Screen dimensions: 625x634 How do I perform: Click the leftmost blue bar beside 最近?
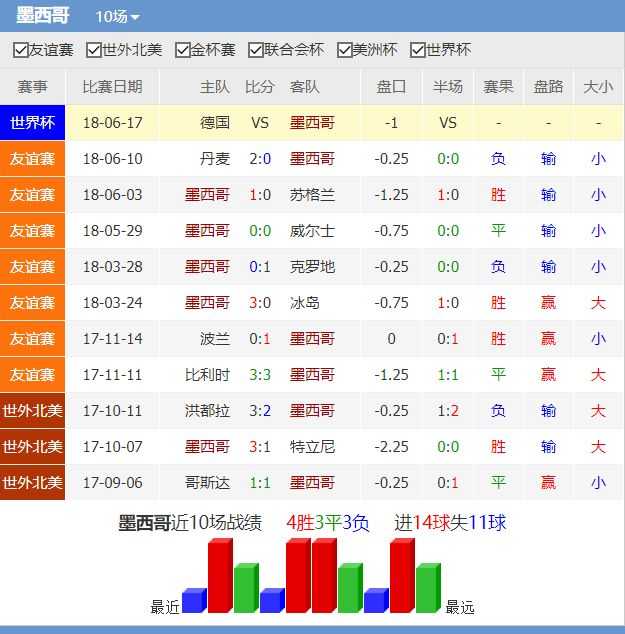(194, 601)
